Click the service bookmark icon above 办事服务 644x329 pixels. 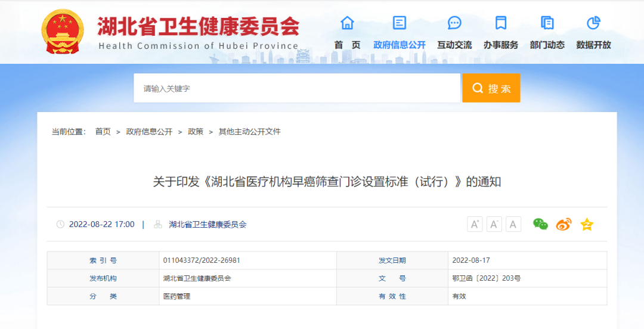[x=501, y=23]
